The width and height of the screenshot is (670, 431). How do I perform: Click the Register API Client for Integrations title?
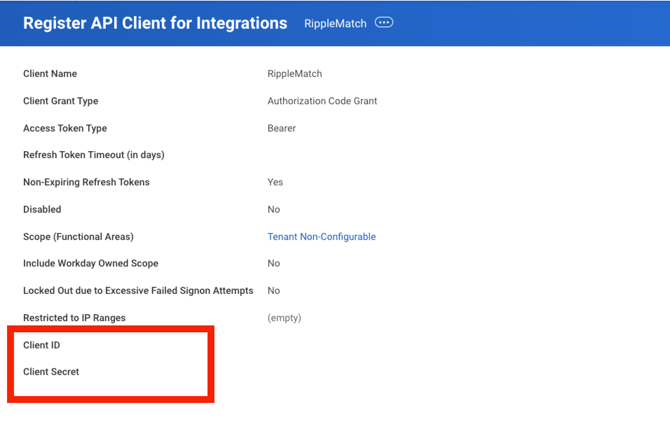tap(155, 23)
